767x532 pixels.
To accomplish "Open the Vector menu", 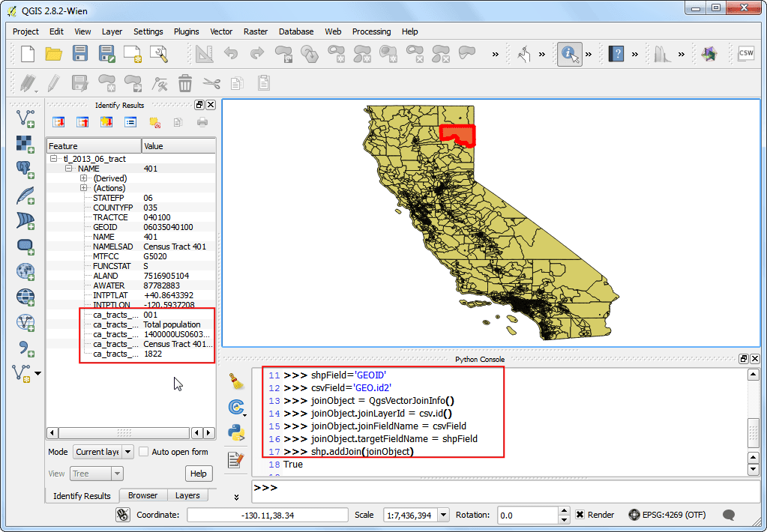I will 221,31.
